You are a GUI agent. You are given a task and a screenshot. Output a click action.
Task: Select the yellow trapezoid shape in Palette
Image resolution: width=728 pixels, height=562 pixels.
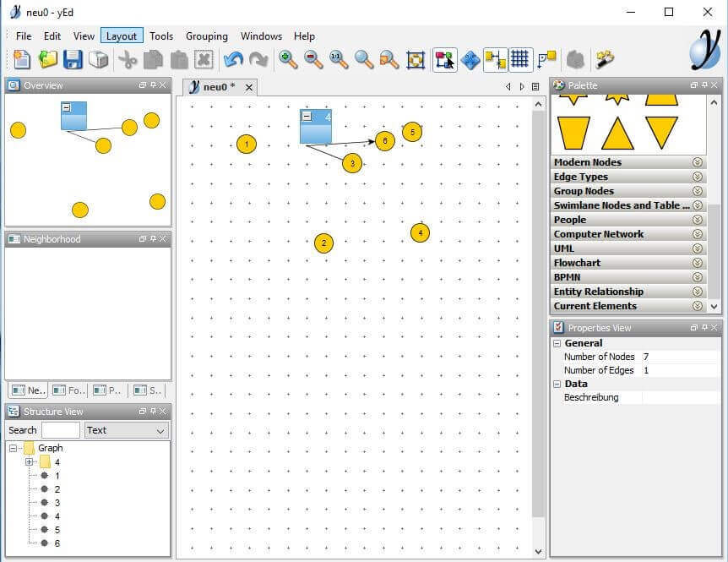573,133
